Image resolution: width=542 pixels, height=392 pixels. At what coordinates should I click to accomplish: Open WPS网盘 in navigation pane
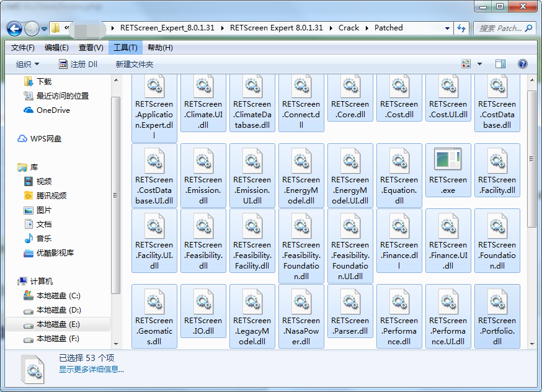39,139
